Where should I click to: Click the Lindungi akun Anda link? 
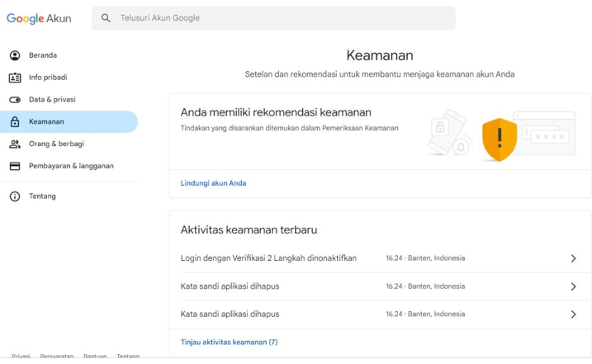[213, 183]
